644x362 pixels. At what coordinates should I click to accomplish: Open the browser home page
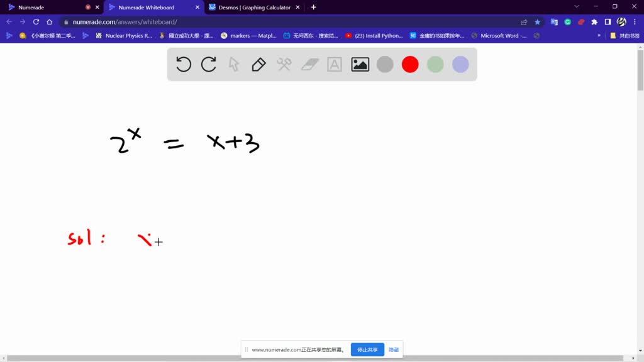point(49,22)
